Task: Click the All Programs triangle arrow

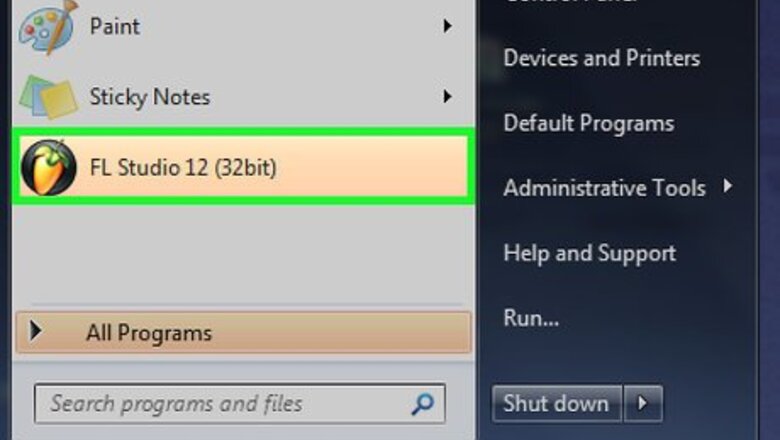Action: [35, 331]
